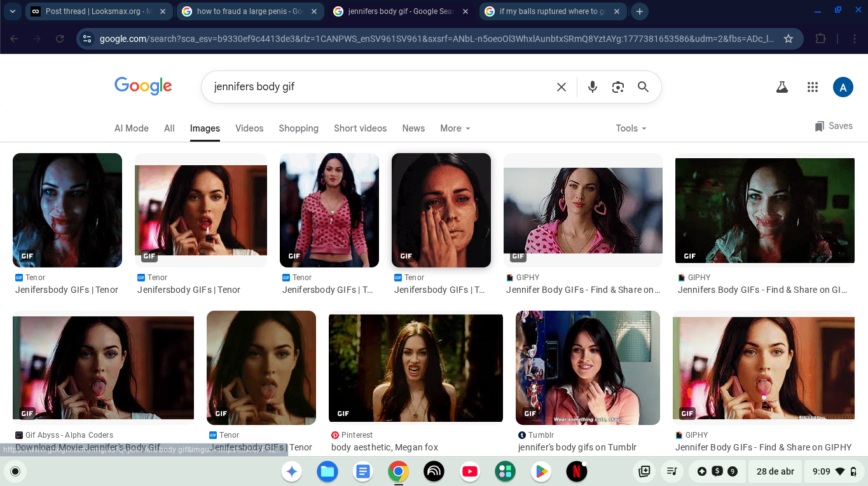Open the Looksmax.org Post thread browser tab
The image size is (868, 486).
coord(99,11)
